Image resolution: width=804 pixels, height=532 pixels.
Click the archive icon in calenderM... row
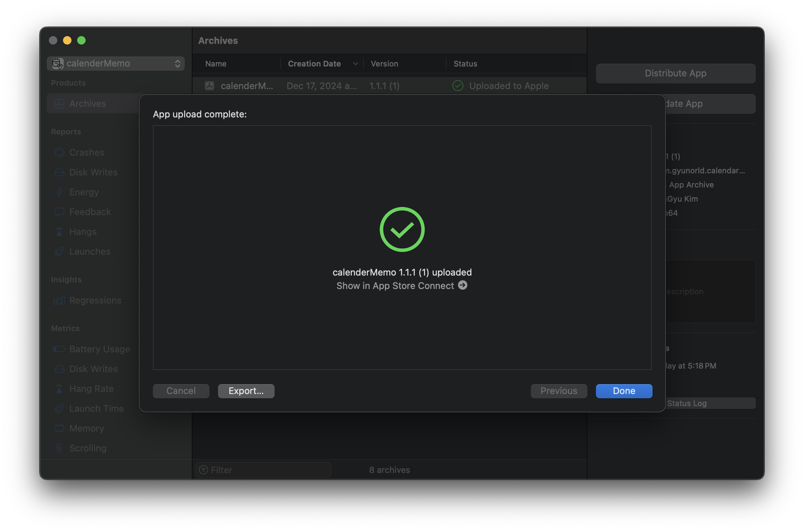pos(209,86)
